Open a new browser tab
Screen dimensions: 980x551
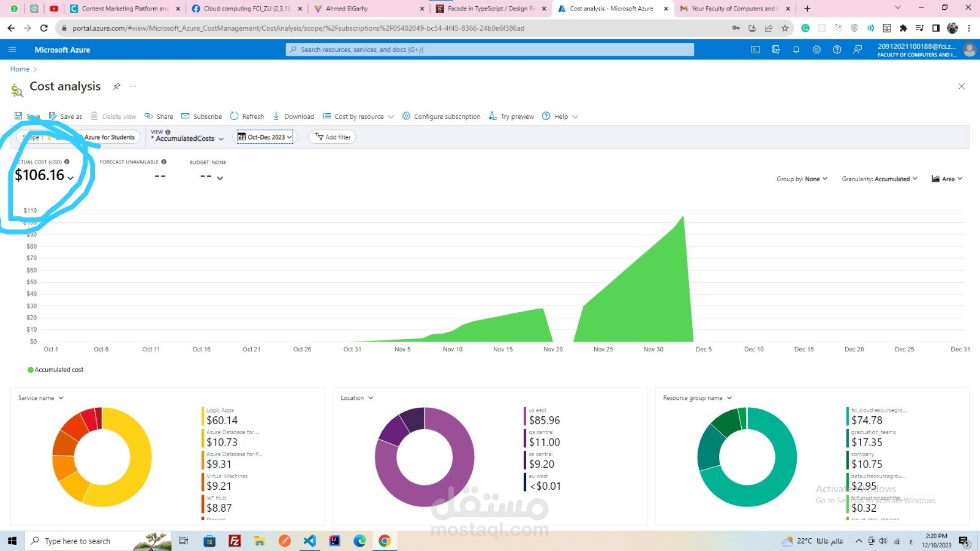[x=807, y=9]
